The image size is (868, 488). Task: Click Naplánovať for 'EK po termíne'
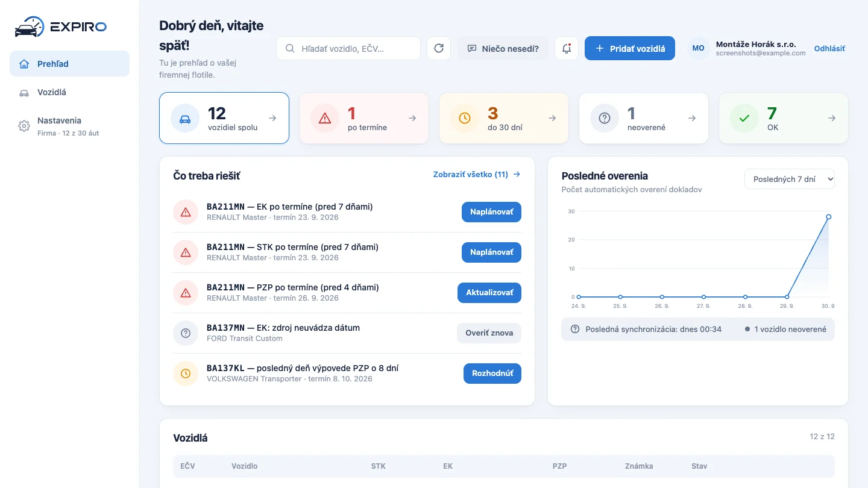(491, 212)
